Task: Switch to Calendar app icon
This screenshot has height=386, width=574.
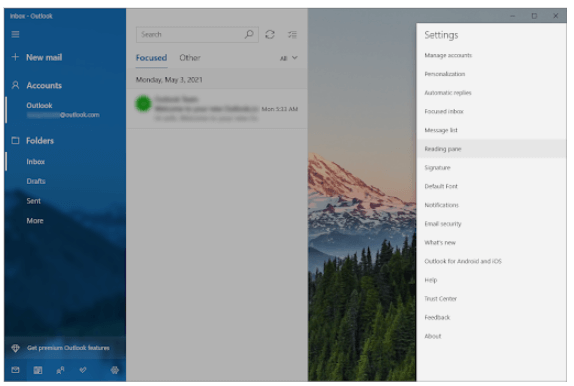Action: [38, 370]
